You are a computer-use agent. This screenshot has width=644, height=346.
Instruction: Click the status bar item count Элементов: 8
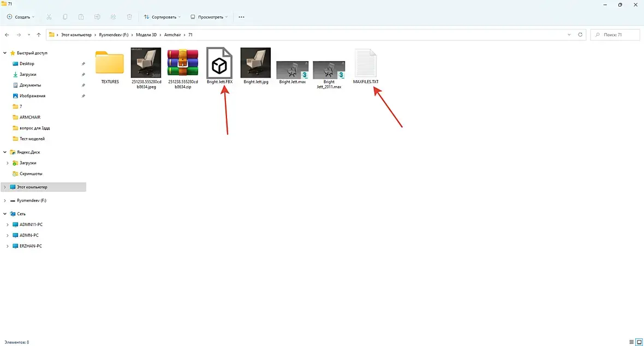(17, 342)
